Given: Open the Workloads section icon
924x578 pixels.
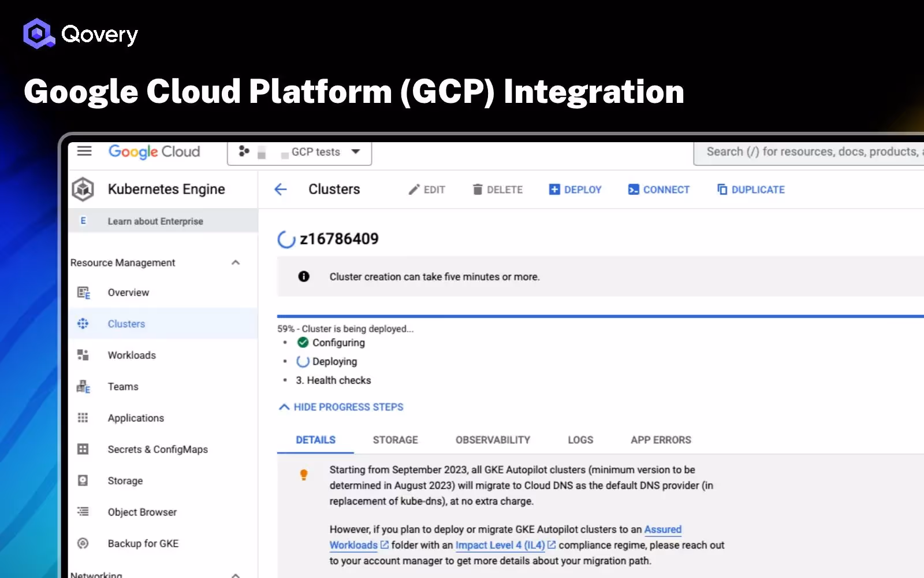Looking at the screenshot, I should [x=83, y=355].
